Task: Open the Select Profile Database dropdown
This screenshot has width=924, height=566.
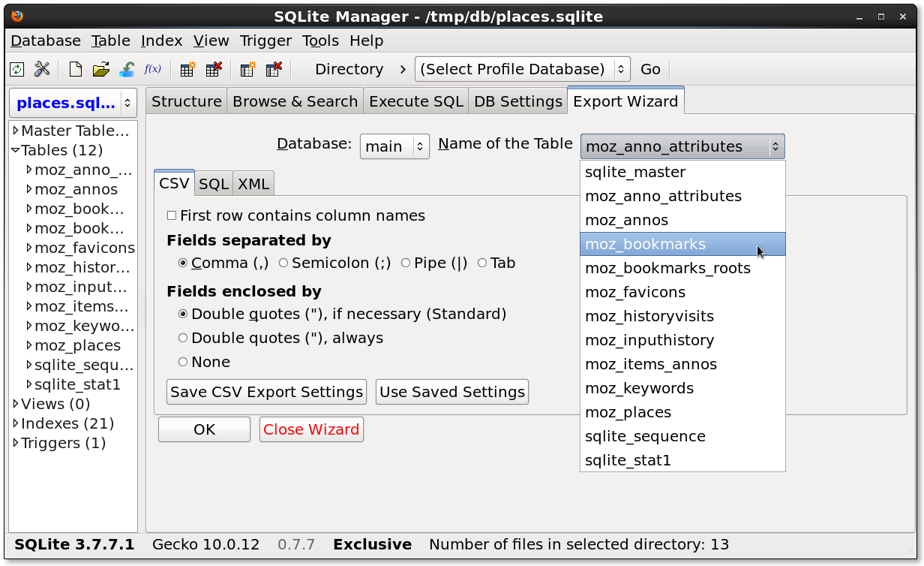Action: pos(522,69)
